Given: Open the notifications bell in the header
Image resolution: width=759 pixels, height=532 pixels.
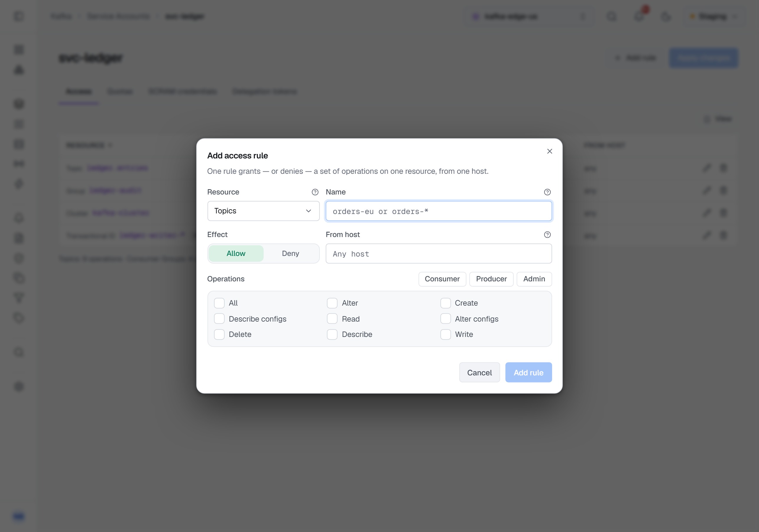Looking at the screenshot, I should pyautogui.click(x=639, y=16).
